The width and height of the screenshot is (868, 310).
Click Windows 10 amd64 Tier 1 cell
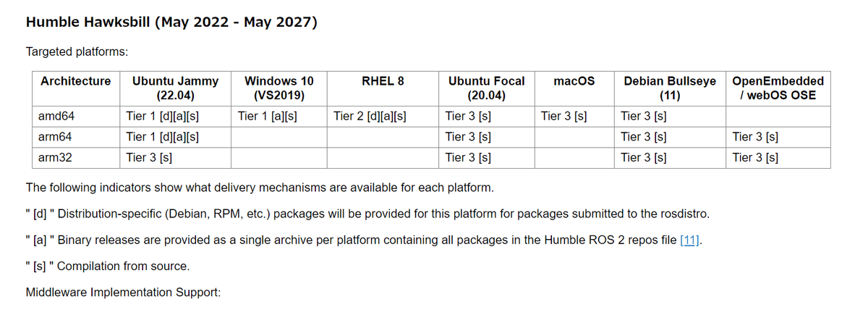(x=268, y=116)
